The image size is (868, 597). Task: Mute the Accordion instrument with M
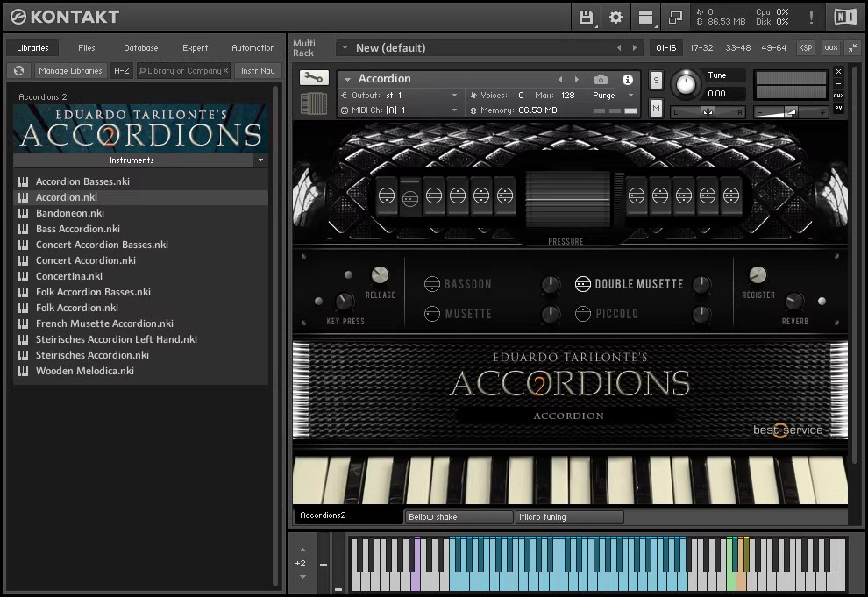[x=656, y=108]
